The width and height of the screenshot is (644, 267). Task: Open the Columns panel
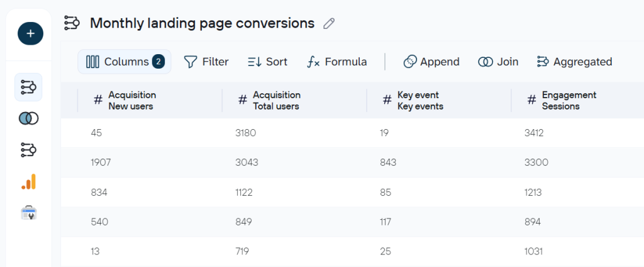point(125,62)
